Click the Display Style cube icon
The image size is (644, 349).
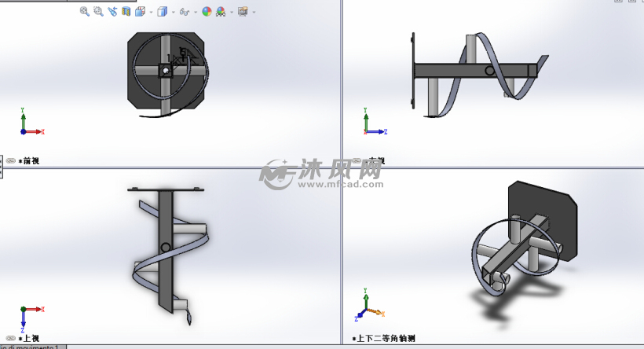coord(163,12)
